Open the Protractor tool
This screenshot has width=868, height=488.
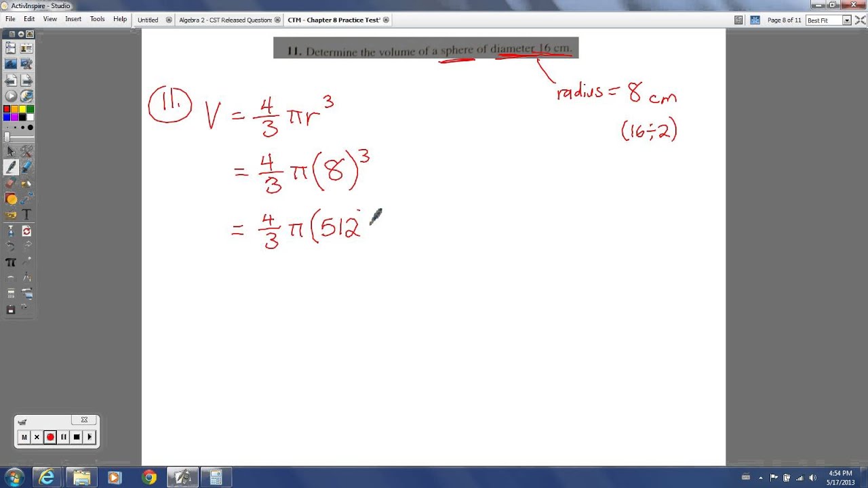(11, 278)
